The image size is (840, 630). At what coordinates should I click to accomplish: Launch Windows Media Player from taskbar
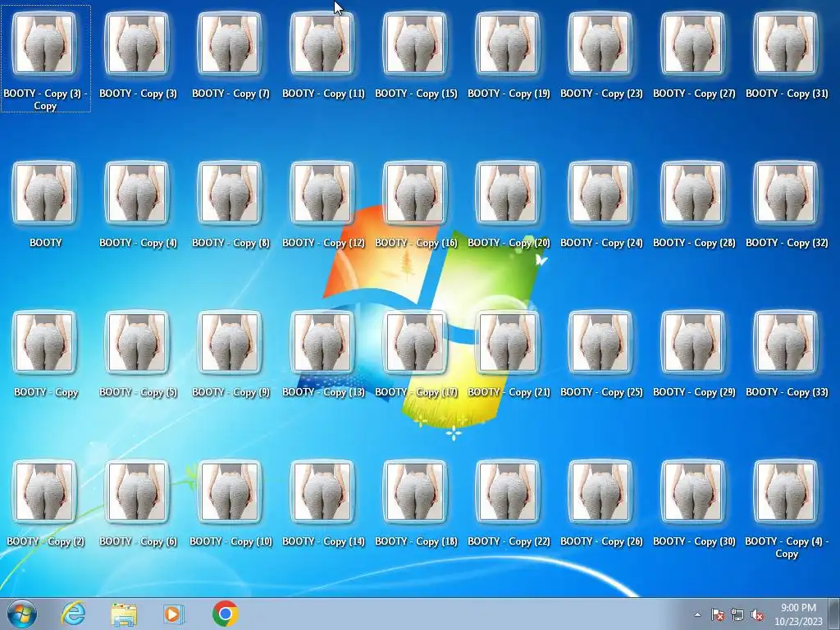174,614
